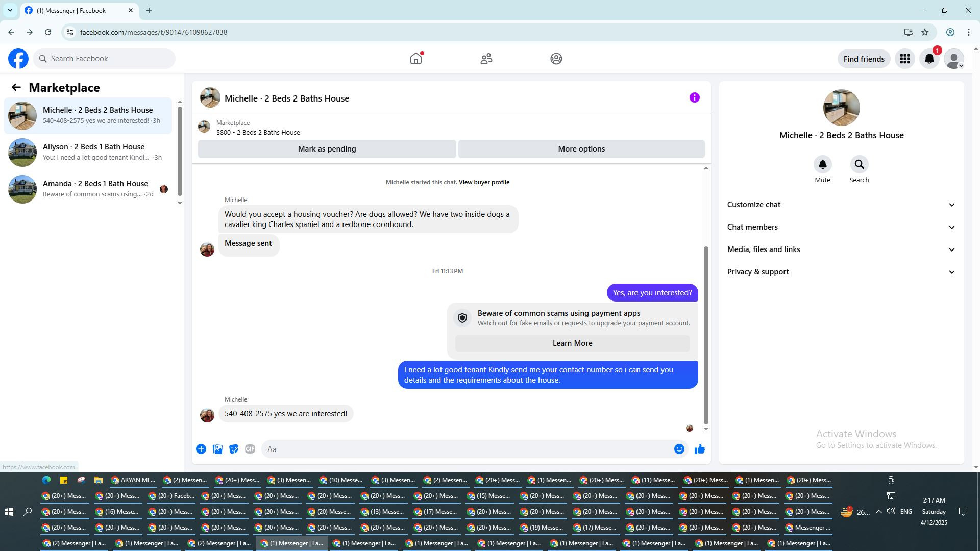The width and height of the screenshot is (980, 551).
Task: Click the More options button
Action: coord(581,149)
